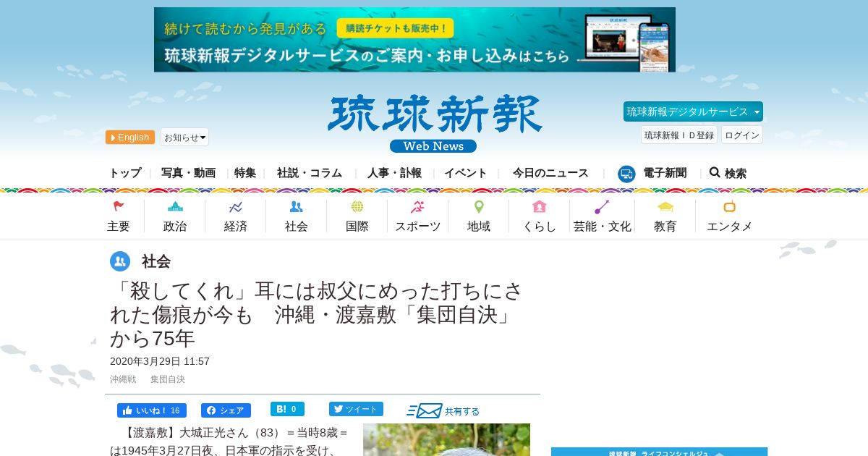This screenshot has height=456, width=868.
Task: Open 今日のニュース in the main menu
Action: pos(550,173)
